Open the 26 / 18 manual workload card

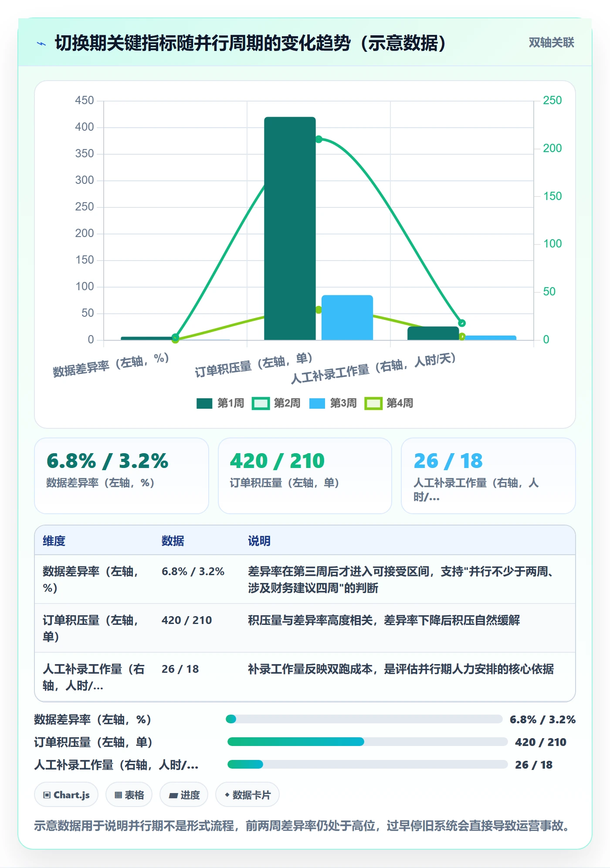tap(488, 475)
